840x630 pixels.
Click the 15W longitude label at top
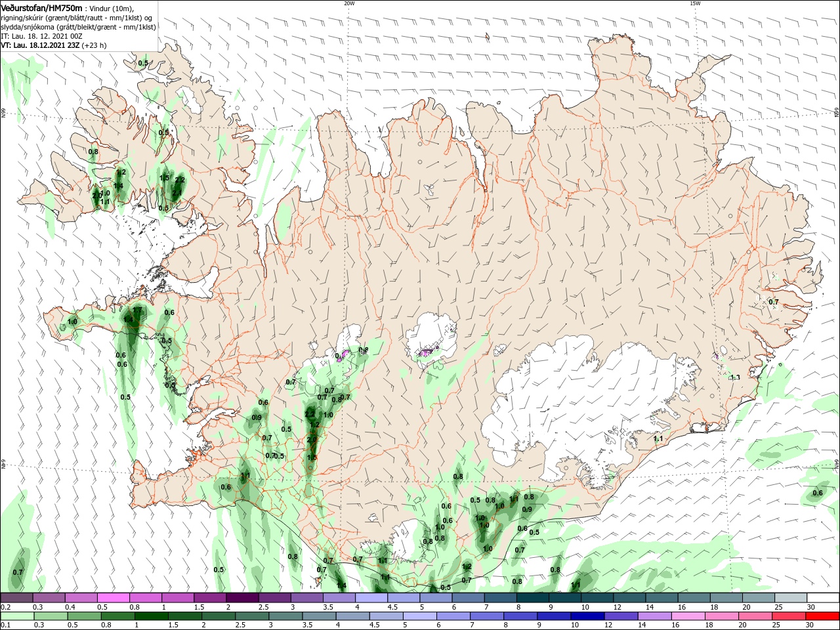coord(695,3)
